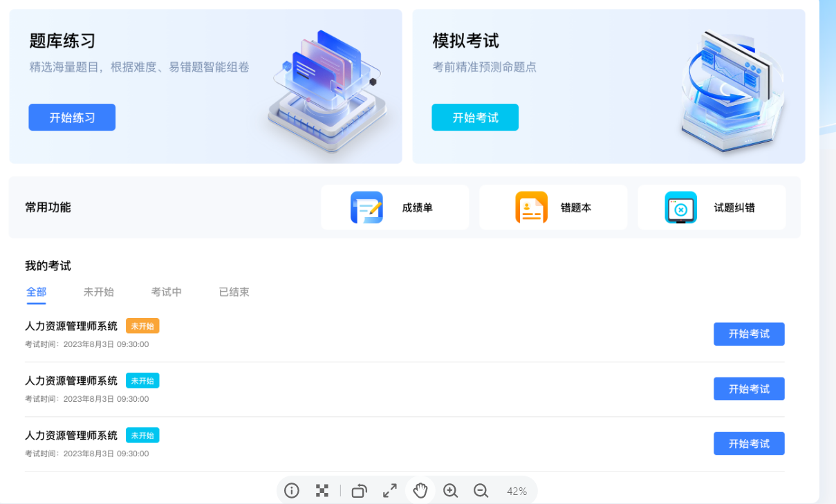The width and height of the screenshot is (836, 504).
Task: Select the hand pan tool
Action: tap(420, 490)
